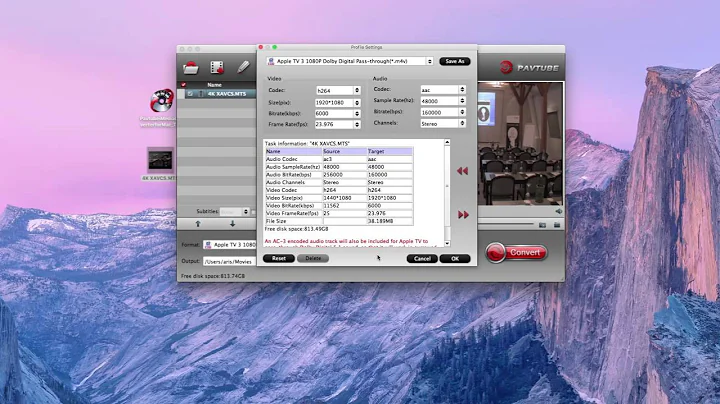
Task: Open snapshot folder icon under preview
Action: pyautogui.click(x=557, y=225)
